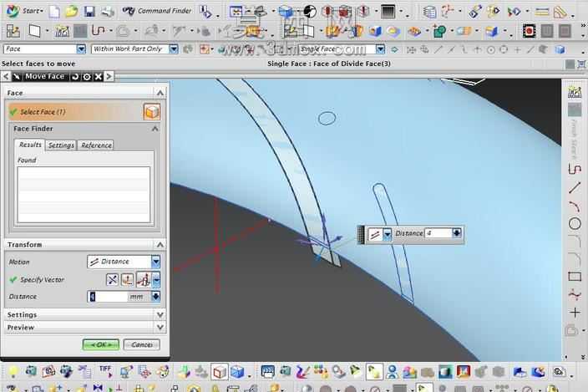The width and height of the screenshot is (588, 392).
Task: Select the Studio Spline tool in right toolbar
Action: pos(575,295)
